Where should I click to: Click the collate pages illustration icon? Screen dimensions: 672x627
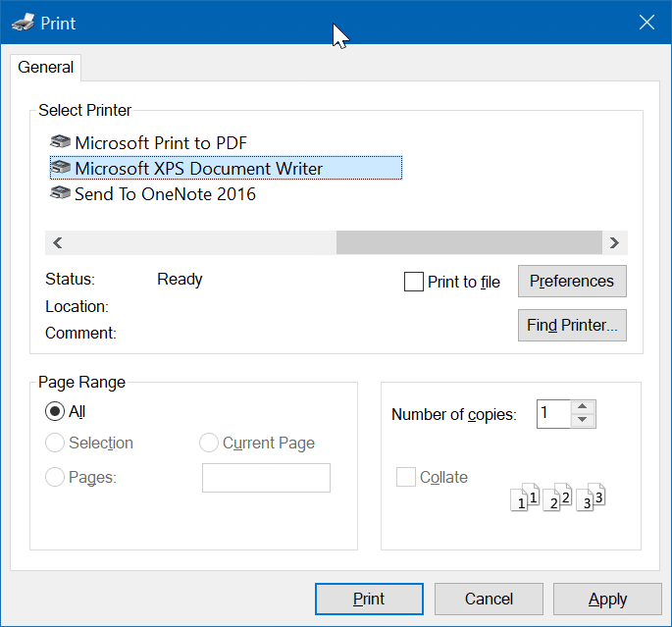(x=557, y=497)
